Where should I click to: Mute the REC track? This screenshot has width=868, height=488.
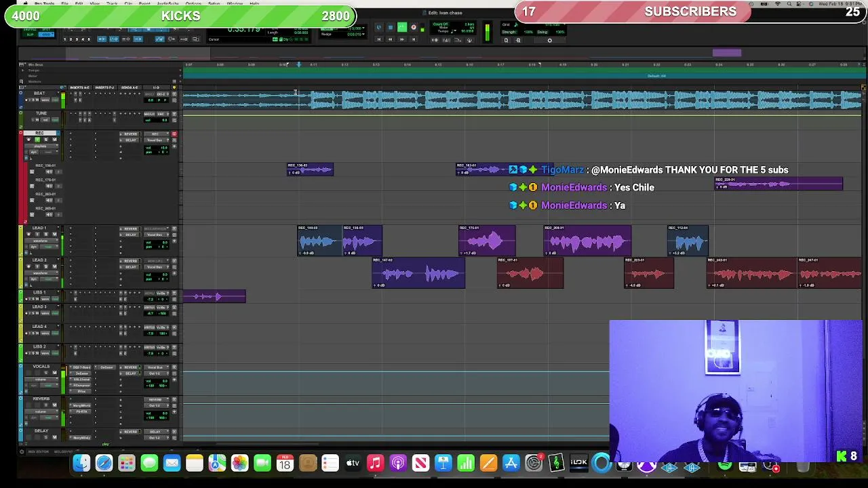click(x=54, y=140)
